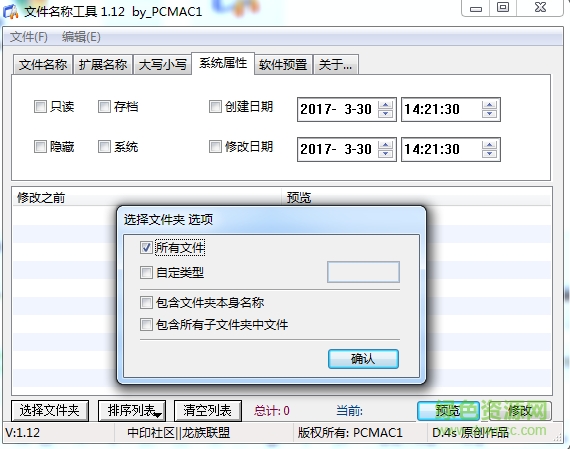The width and height of the screenshot is (570, 449).
Task: Click the custom type text box
Action: point(364,272)
